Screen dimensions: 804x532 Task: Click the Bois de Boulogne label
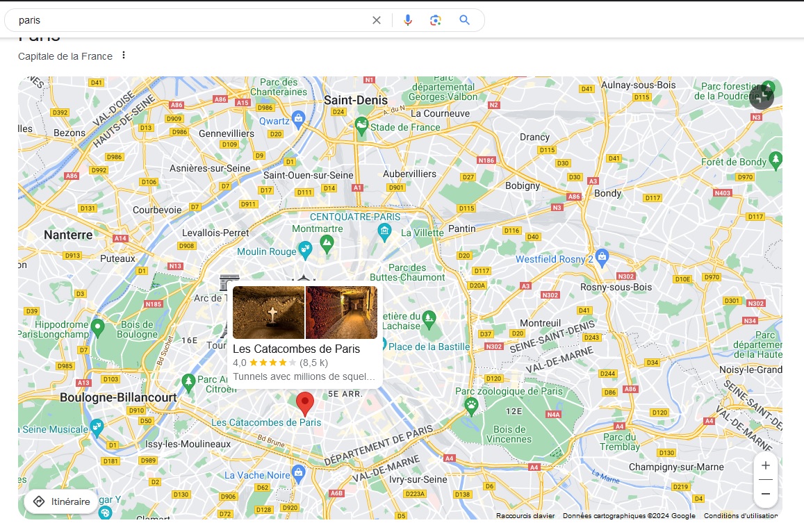(137, 330)
